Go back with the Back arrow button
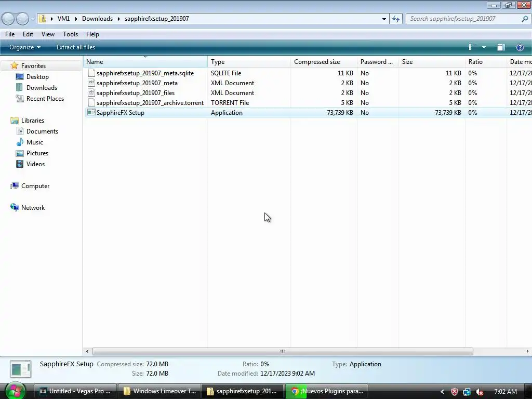The image size is (532, 399). [x=8, y=19]
